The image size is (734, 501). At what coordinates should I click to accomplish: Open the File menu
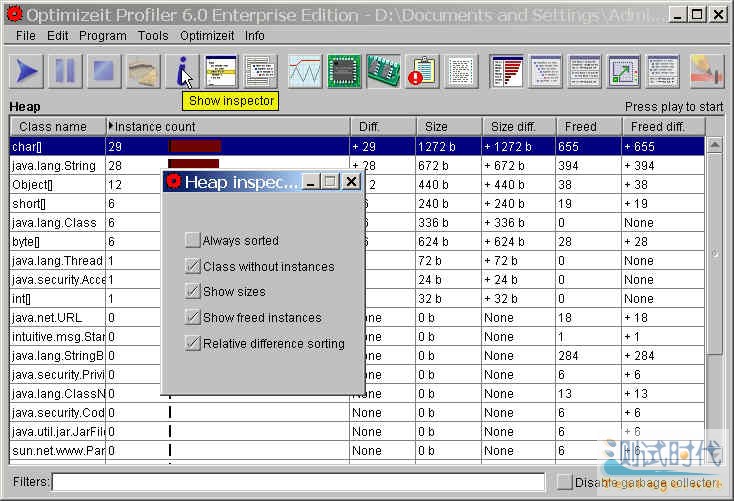[25, 36]
